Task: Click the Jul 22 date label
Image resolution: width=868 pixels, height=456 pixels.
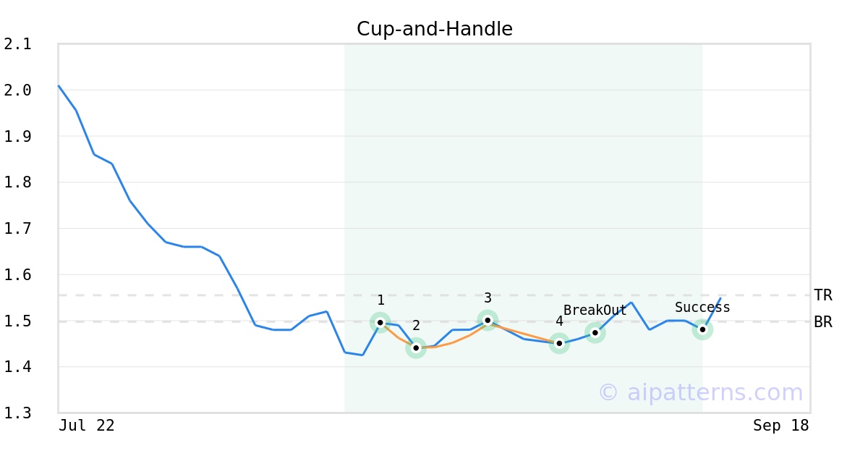Action: click(87, 426)
